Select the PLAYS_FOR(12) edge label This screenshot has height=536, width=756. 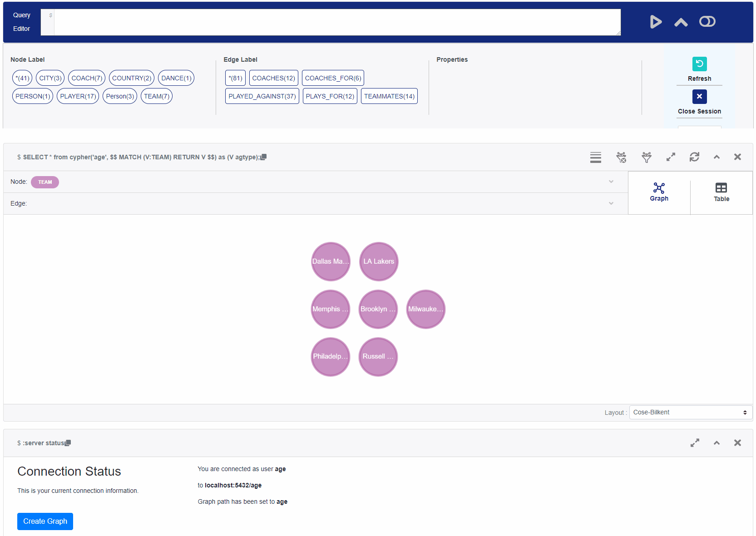(x=330, y=96)
